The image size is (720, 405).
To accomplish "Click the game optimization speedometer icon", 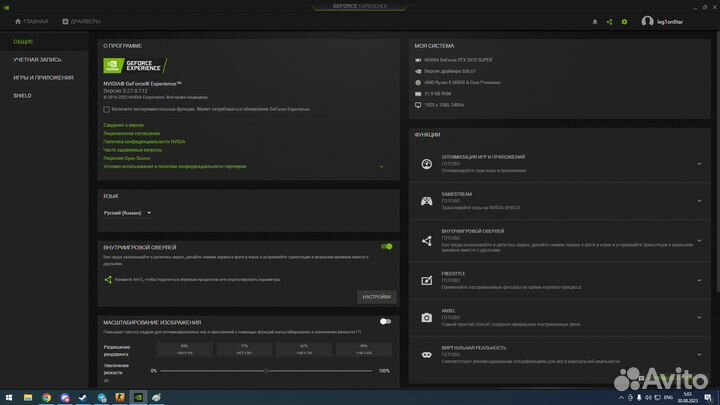I will [427, 163].
